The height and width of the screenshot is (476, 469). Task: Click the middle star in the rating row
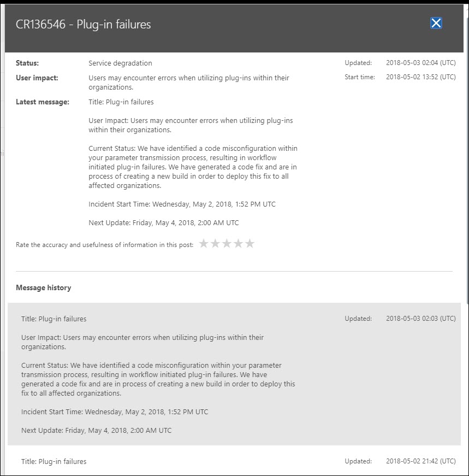[x=227, y=243]
